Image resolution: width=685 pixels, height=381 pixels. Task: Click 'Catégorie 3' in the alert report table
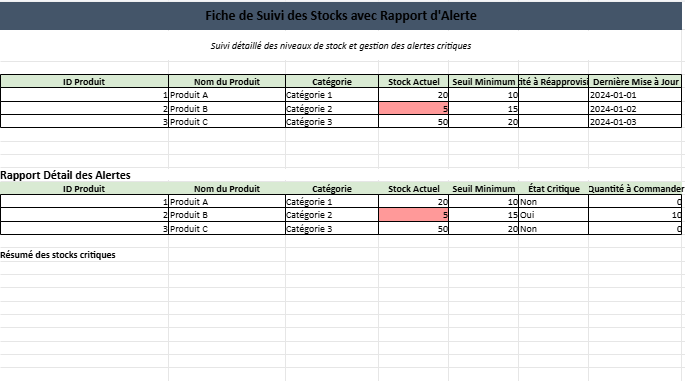click(x=332, y=229)
